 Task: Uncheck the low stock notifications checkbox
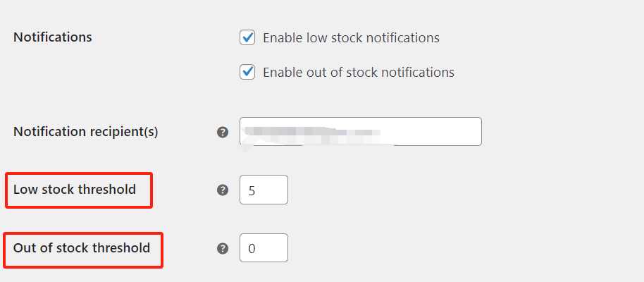tap(247, 38)
